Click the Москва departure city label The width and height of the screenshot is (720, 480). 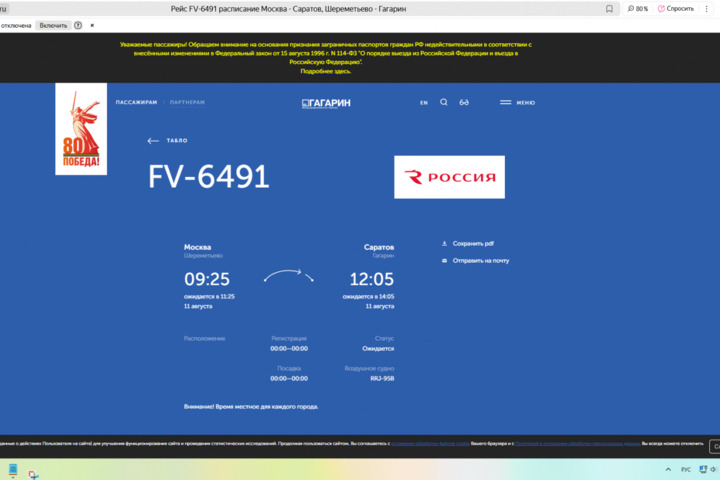[x=197, y=247]
